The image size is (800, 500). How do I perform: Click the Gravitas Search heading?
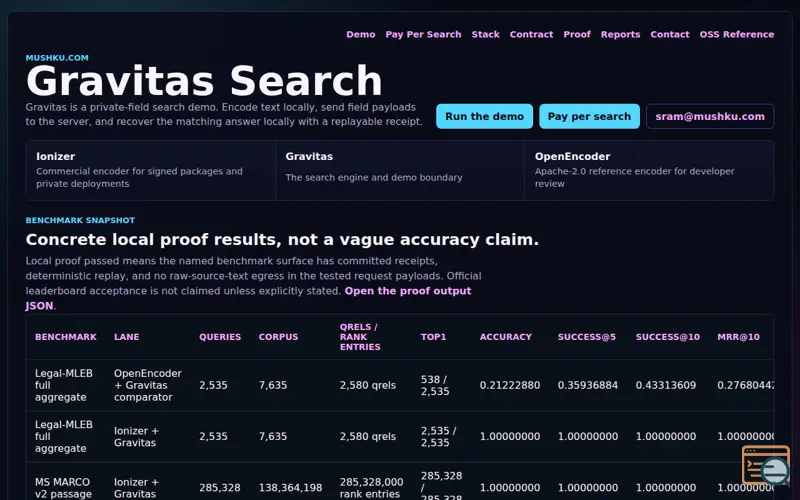pos(204,81)
